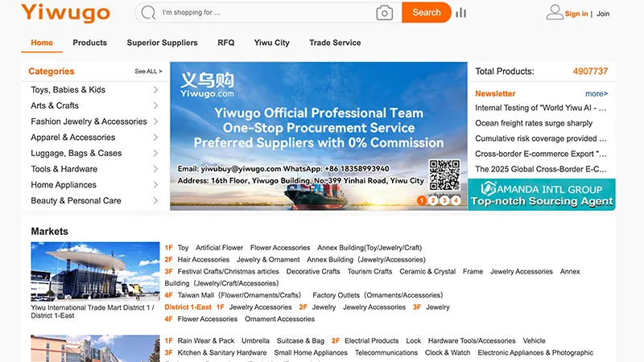
Task: Go to banner slide 2
Action: [x=433, y=200]
